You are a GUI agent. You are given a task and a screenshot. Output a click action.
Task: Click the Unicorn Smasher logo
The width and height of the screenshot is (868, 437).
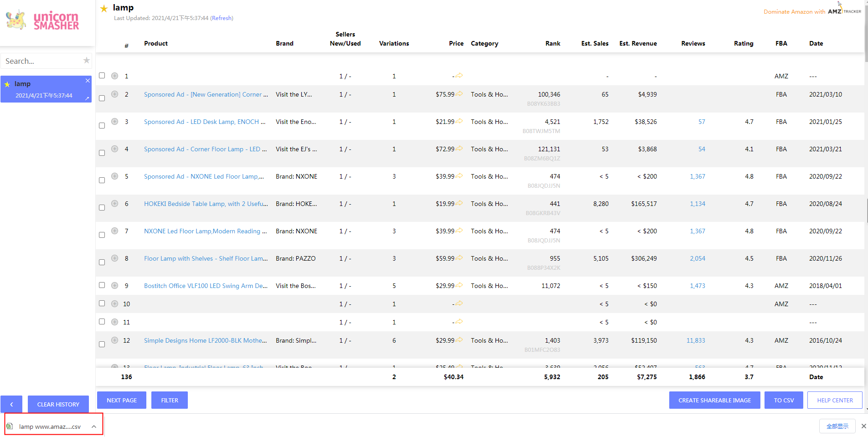coord(42,20)
